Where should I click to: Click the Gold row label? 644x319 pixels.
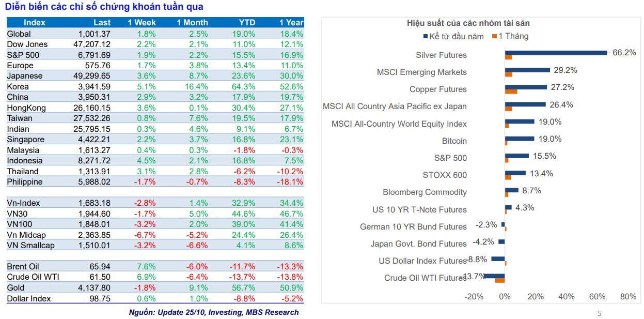click(x=15, y=288)
